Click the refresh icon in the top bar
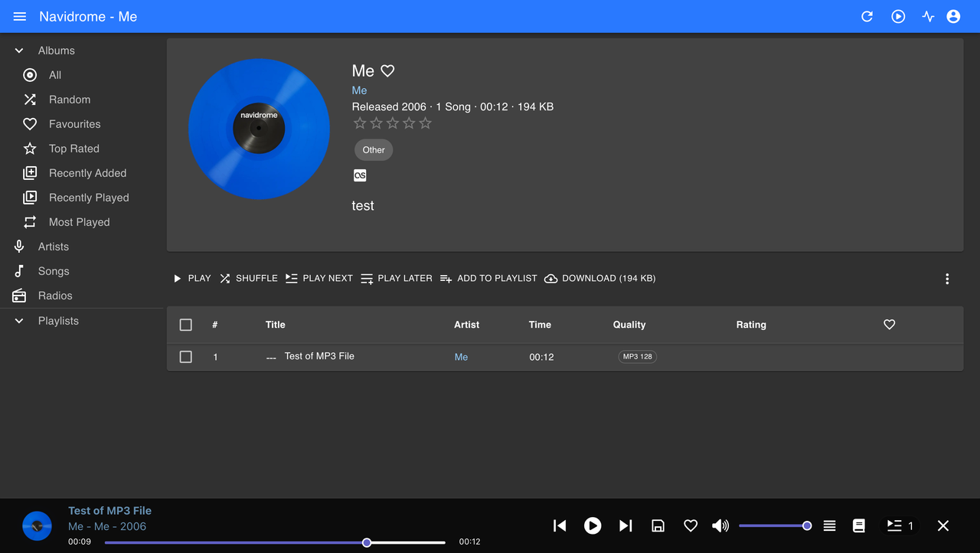The width and height of the screenshot is (980, 553). pyautogui.click(x=867, y=16)
